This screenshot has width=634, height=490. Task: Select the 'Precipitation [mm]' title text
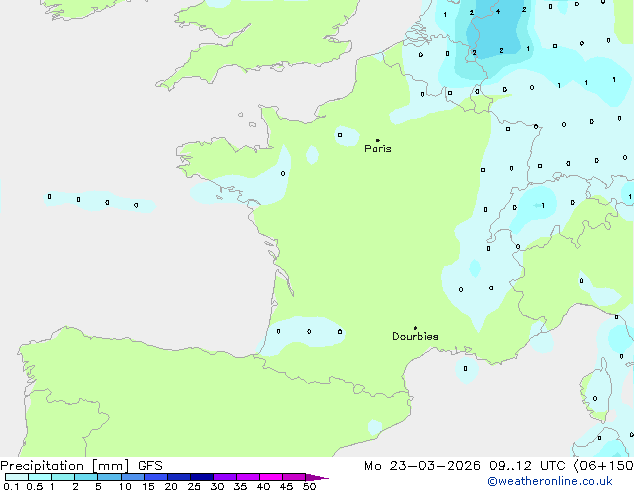point(65,466)
